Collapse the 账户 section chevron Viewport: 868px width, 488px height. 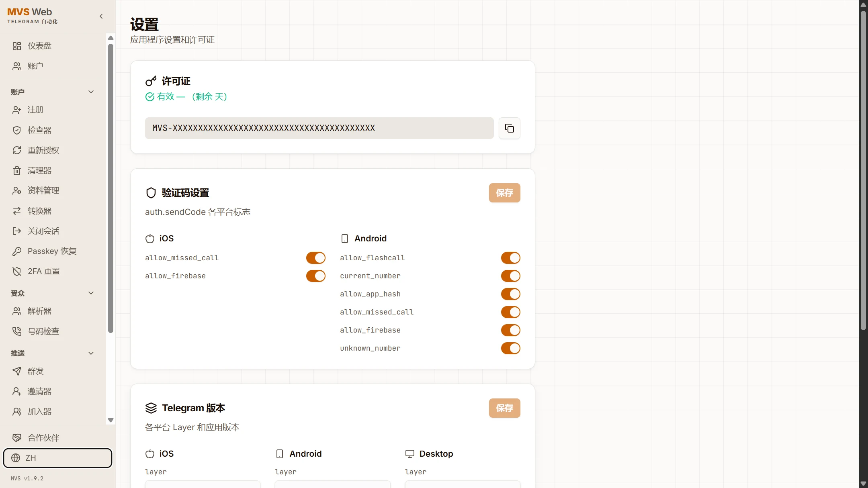click(x=91, y=92)
